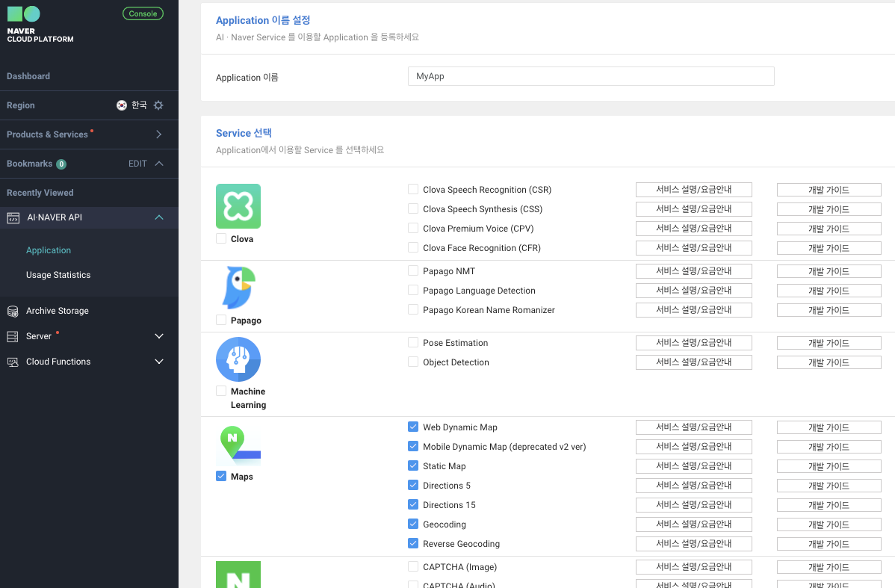Uncheck Web Dynamic Map
This screenshot has width=895, height=588.
pos(412,427)
